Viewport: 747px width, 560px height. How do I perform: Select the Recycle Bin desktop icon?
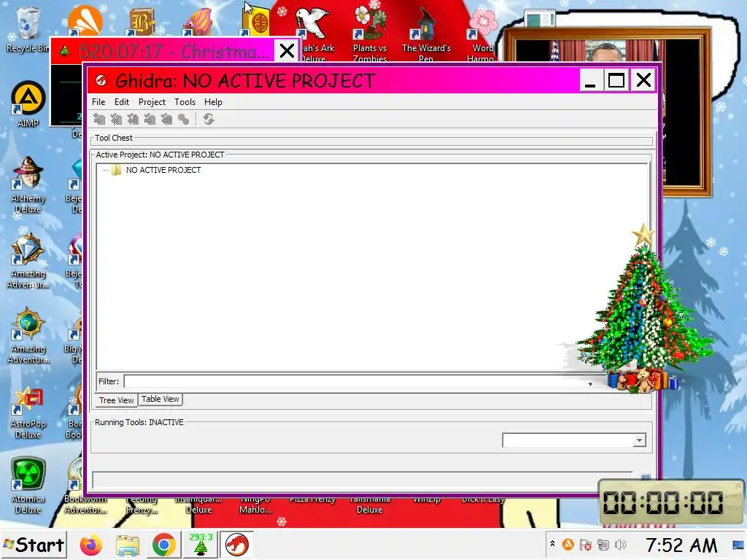(28, 29)
